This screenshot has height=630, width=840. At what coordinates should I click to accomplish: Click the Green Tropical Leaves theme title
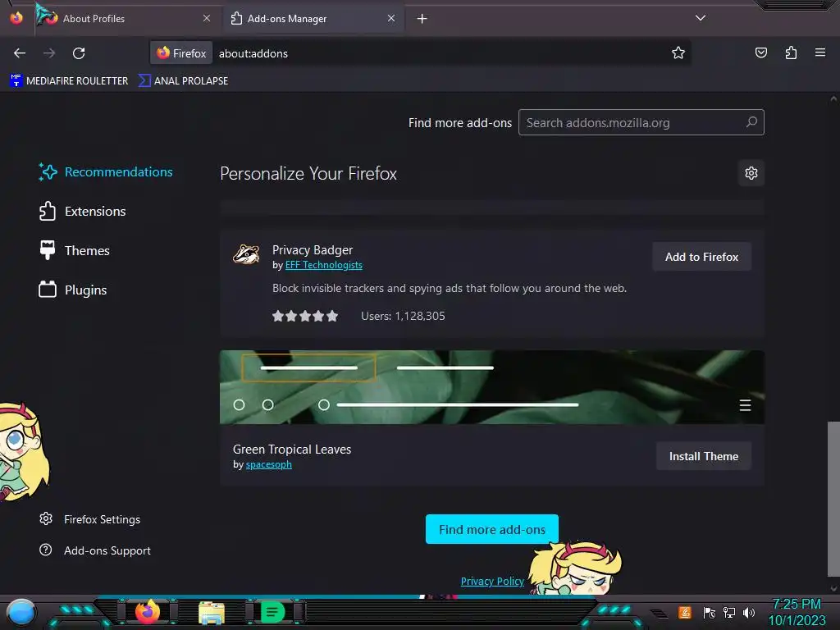[292, 450]
